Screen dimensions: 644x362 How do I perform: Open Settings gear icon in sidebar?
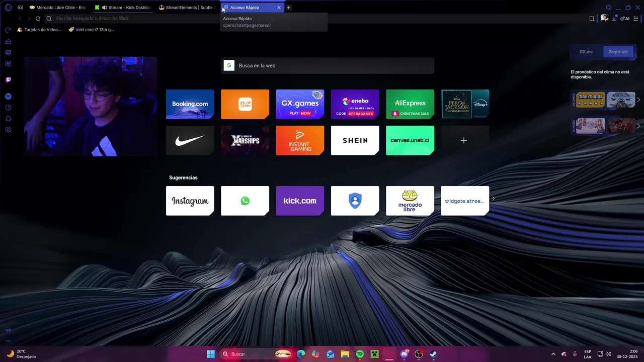(x=8, y=130)
